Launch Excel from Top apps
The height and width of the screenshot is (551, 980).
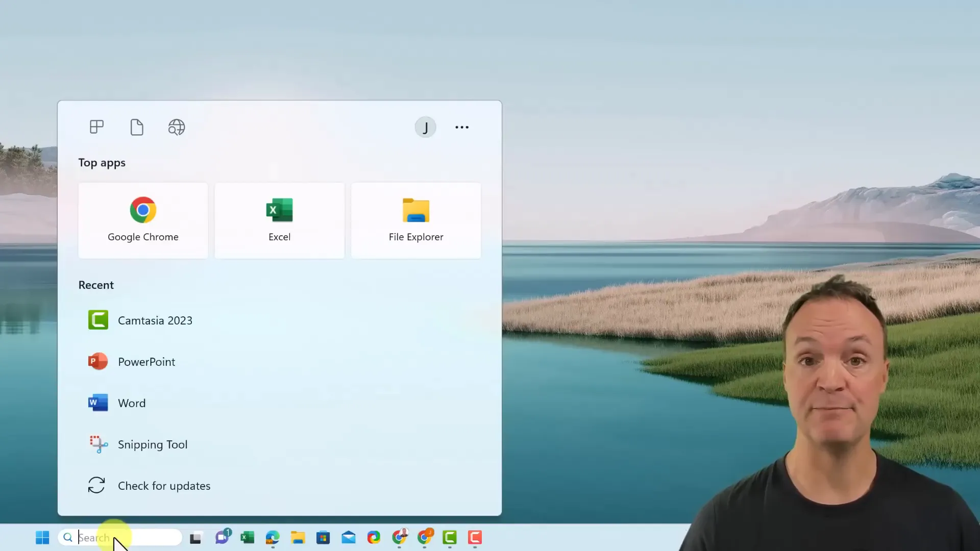pos(279,220)
